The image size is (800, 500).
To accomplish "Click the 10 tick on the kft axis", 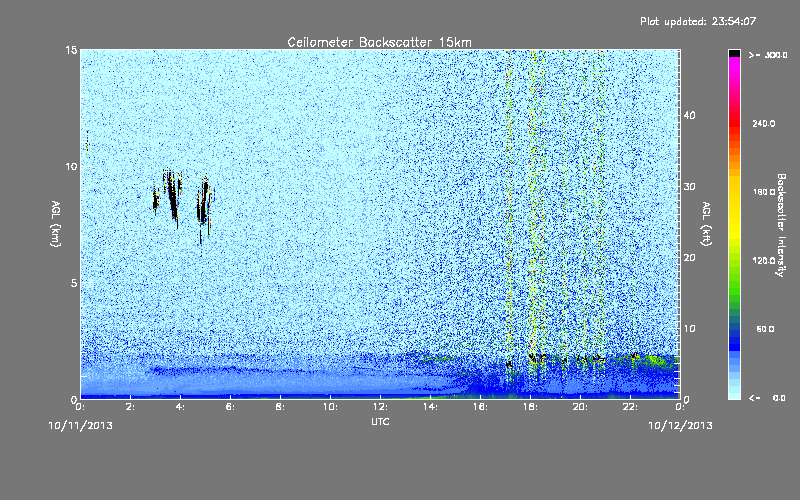I will (689, 329).
